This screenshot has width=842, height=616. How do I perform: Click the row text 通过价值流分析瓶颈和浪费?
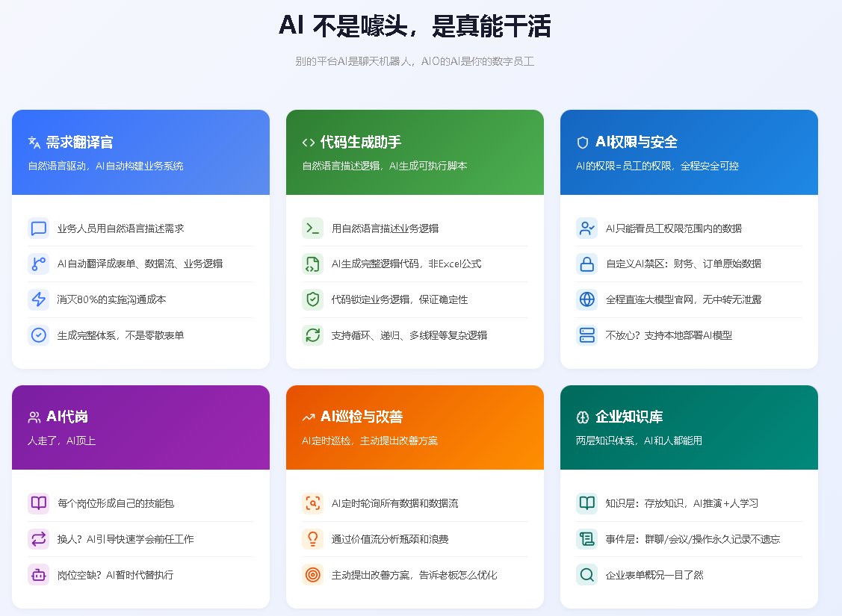(390, 539)
